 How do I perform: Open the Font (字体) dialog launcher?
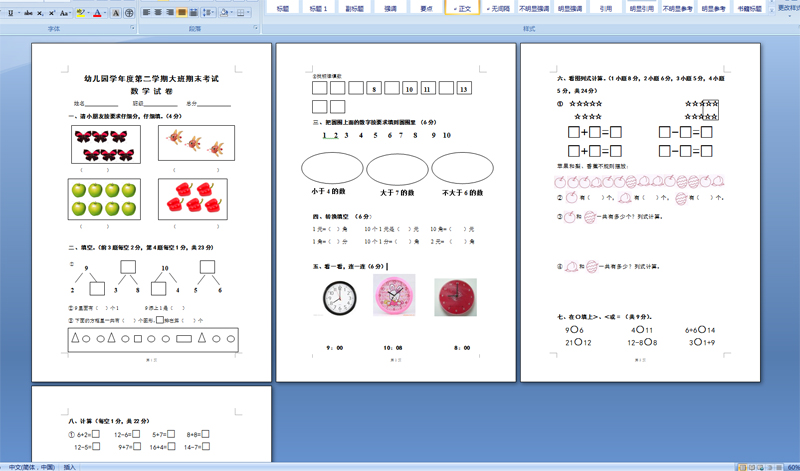tap(133, 29)
